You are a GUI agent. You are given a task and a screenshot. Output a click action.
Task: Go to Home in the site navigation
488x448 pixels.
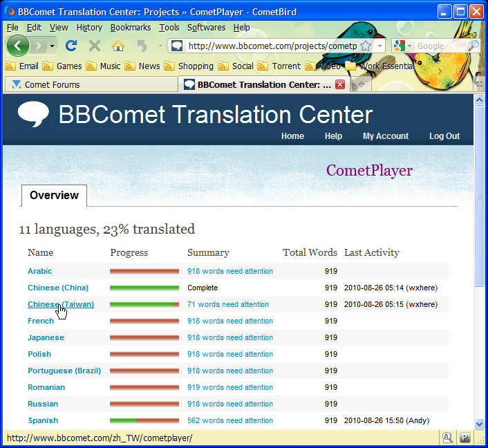(x=292, y=136)
